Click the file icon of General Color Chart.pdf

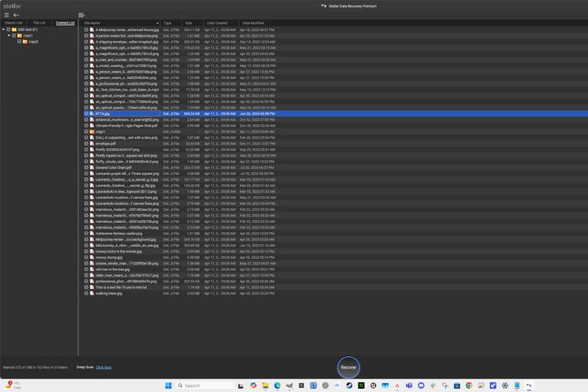coord(91,167)
